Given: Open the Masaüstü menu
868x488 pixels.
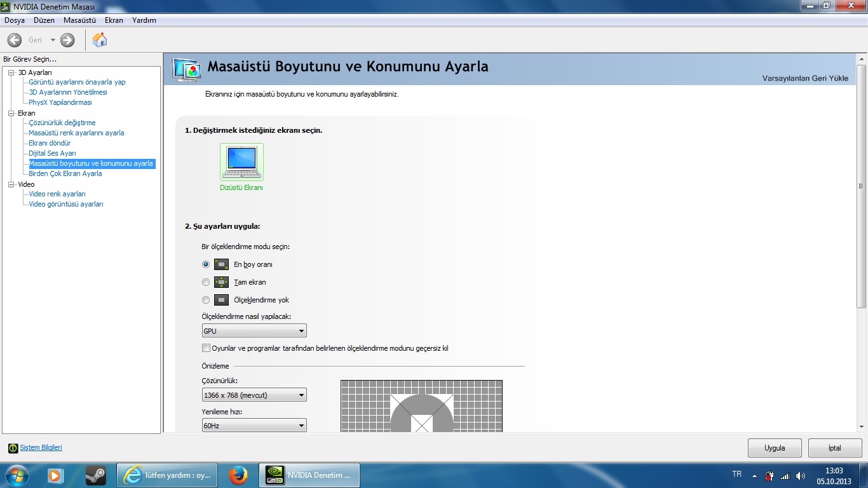Looking at the screenshot, I should pyautogui.click(x=79, y=20).
